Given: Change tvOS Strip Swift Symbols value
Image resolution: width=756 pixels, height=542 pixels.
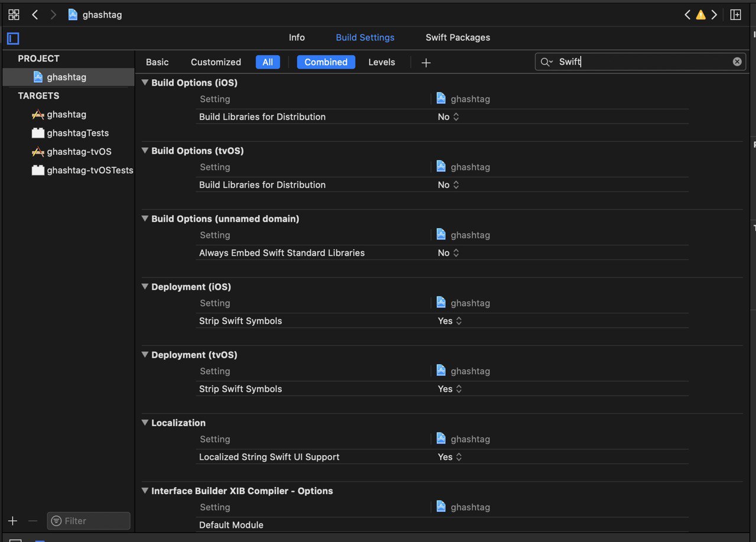Looking at the screenshot, I should (x=449, y=389).
